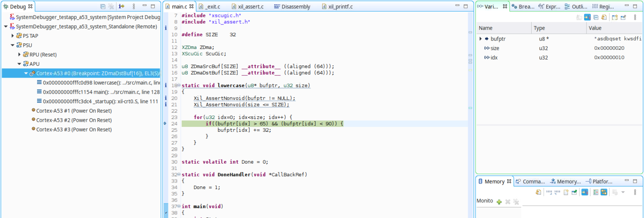
Task: Switch to the Breakpoints view tab
Action: point(523,7)
